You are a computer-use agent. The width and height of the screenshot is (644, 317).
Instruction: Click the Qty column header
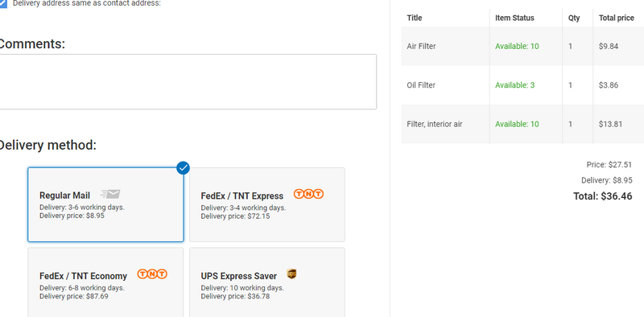point(574,18)
